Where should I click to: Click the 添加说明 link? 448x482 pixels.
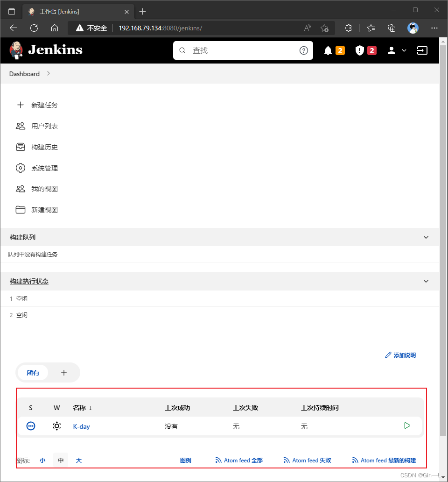pyautogui.click(x=400, y=355)
